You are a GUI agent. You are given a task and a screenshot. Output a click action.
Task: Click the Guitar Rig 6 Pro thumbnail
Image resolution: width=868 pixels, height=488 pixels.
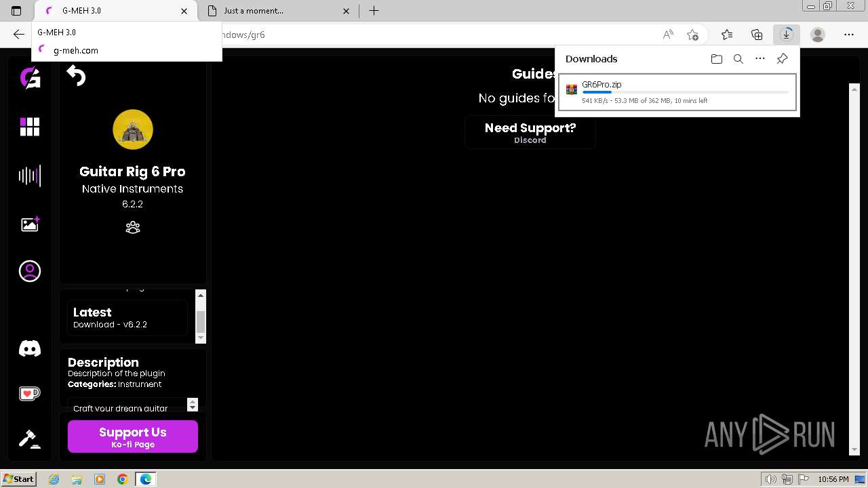pyautogui.click(x=133, y=129)
